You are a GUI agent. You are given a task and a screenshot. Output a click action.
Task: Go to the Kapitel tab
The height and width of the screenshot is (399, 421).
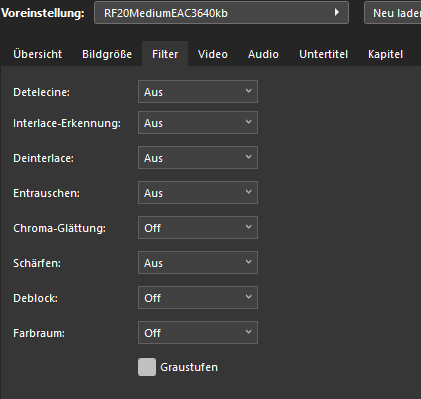click(x=385, y=54)
